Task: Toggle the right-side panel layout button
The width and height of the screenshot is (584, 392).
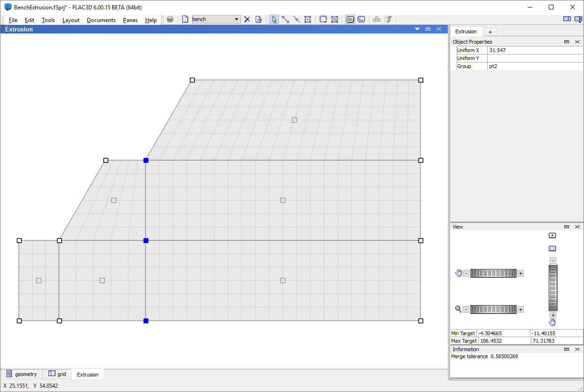Action: [578, 19]
